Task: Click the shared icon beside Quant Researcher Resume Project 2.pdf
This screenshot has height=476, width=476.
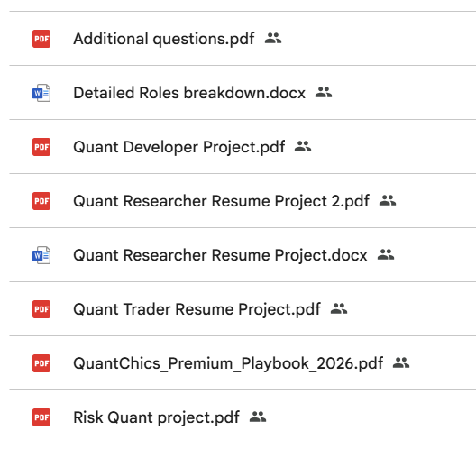Action: click(x=388, y=200)
